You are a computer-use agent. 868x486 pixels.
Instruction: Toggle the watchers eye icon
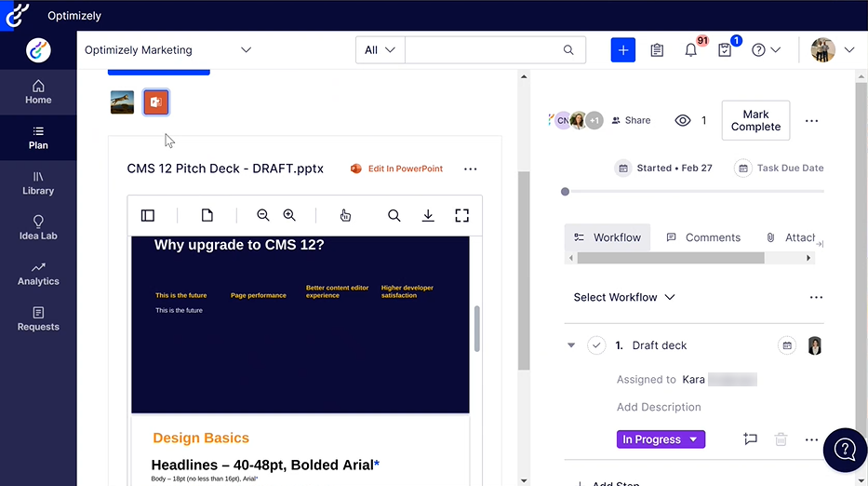point(683,120)
